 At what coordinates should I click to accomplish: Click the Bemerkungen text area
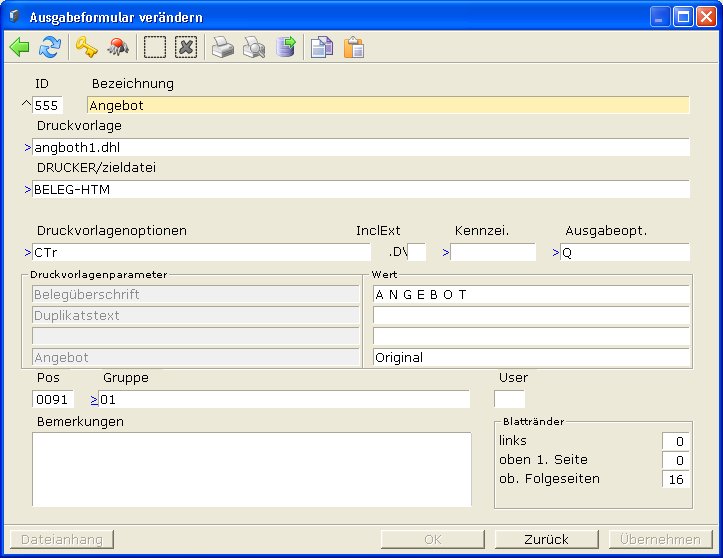coord(251,469)
